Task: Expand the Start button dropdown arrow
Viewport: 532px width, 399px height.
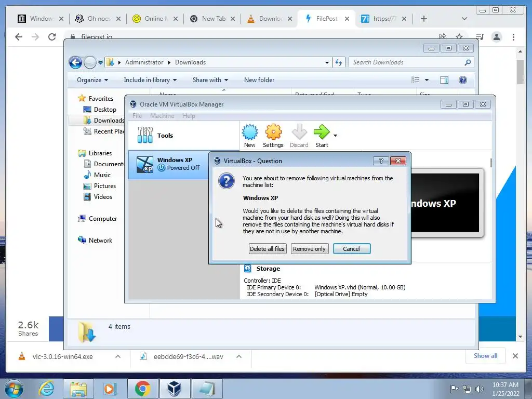Action: tap(335, 136)
